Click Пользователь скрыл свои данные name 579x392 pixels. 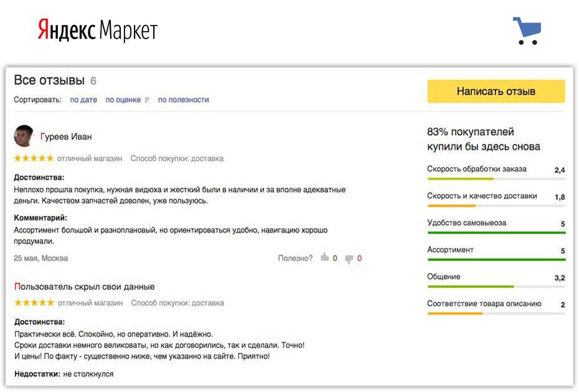point(84,287)
